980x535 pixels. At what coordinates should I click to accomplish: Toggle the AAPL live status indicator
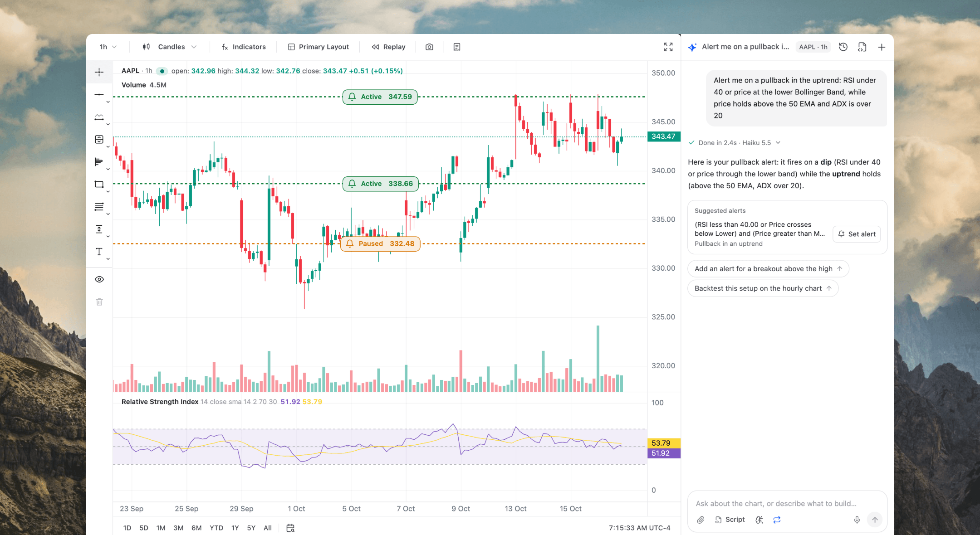click(x=162, y=71)
